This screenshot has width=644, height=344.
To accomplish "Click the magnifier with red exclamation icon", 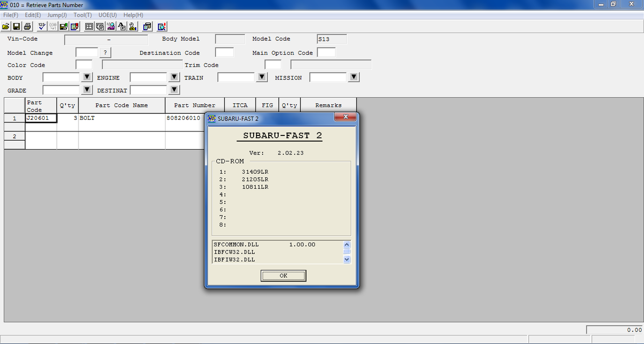I will click(x=162, y=26).
